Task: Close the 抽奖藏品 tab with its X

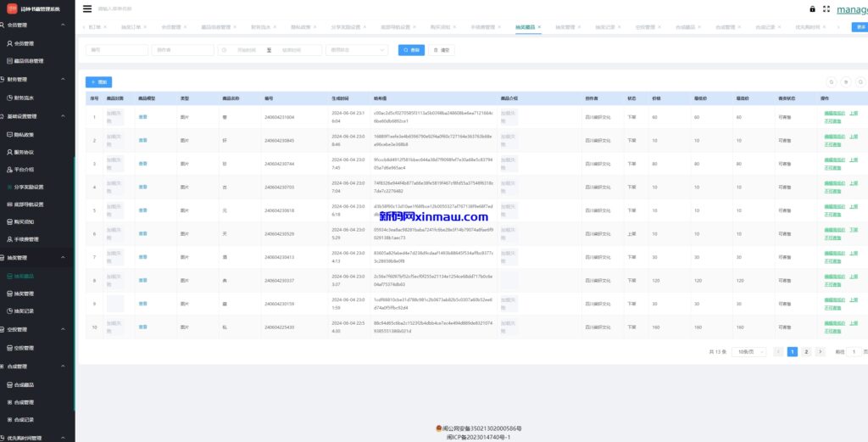Action: coord(539,27)
